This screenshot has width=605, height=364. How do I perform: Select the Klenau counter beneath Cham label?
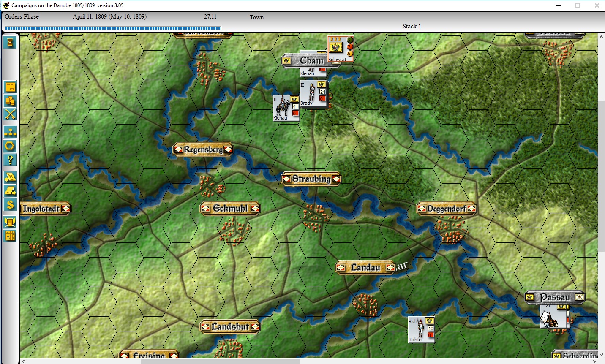tap(313, 73)
